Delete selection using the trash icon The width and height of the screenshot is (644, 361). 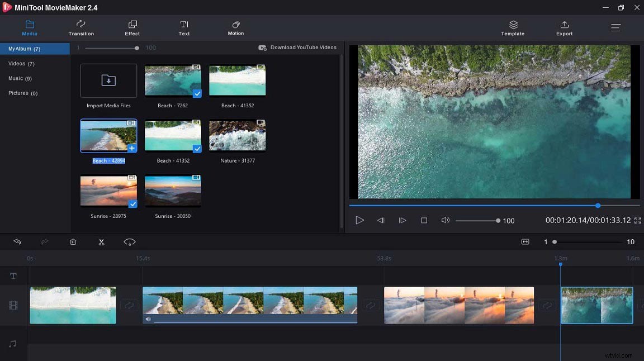(x=73, y=242)
